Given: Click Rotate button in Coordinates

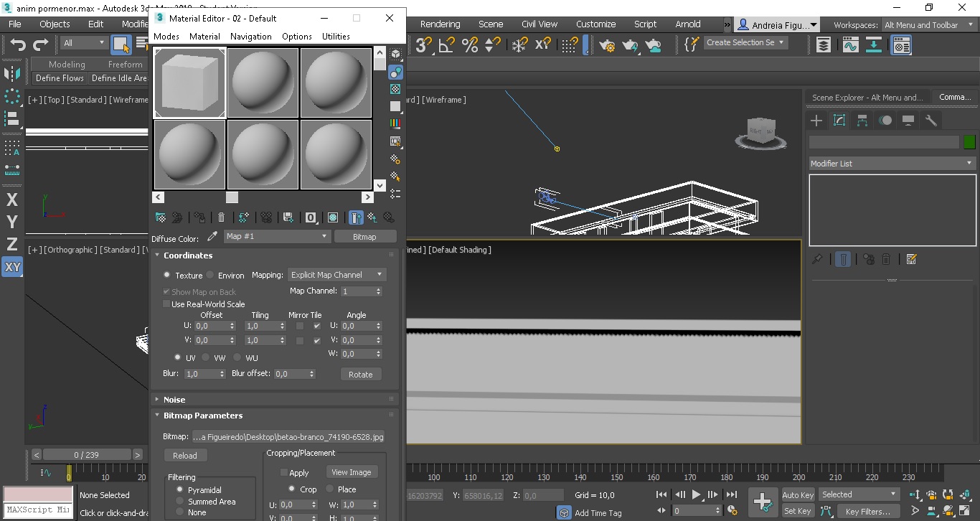Looking at the screenshot, I should (360, 375).
